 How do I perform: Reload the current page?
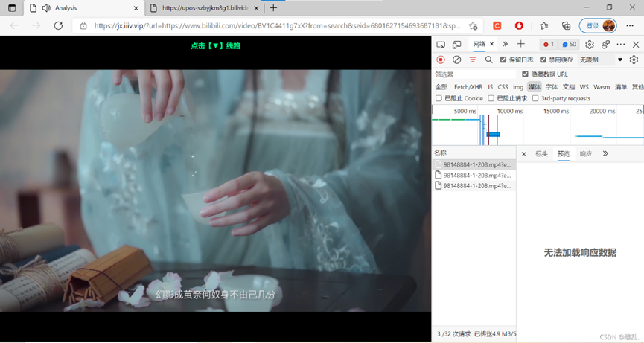click(x=58, y=25)
